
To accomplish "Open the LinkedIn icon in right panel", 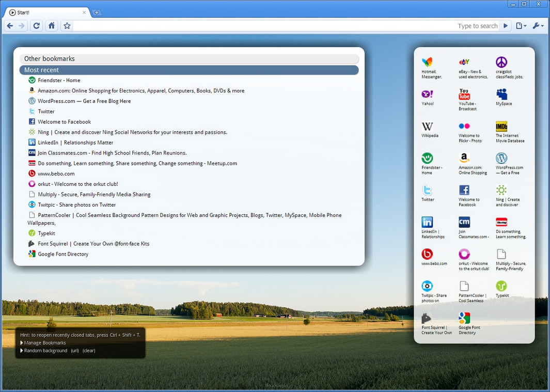I will 427,222.
